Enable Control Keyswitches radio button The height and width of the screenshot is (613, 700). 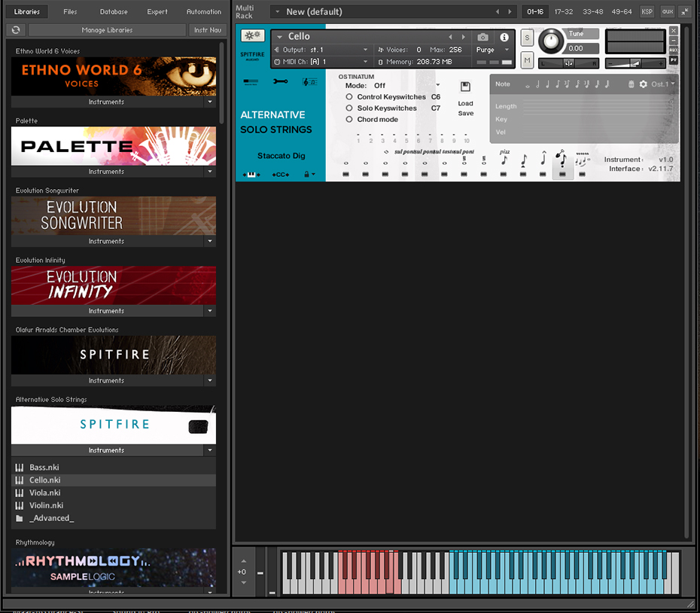349,96
